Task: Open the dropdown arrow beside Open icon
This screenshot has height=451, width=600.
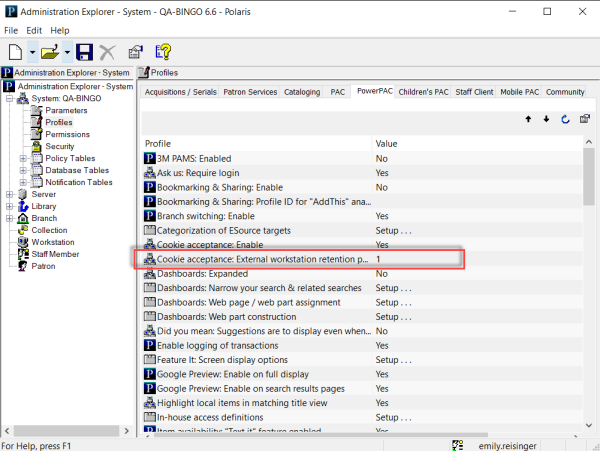Action: 67,52
